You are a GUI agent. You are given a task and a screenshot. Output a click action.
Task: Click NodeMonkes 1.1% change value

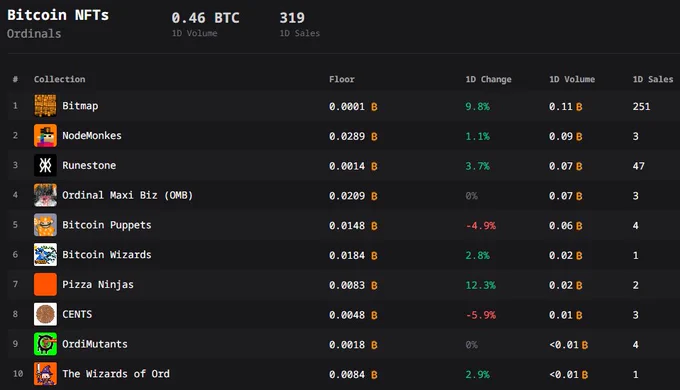tap(477, 136)
